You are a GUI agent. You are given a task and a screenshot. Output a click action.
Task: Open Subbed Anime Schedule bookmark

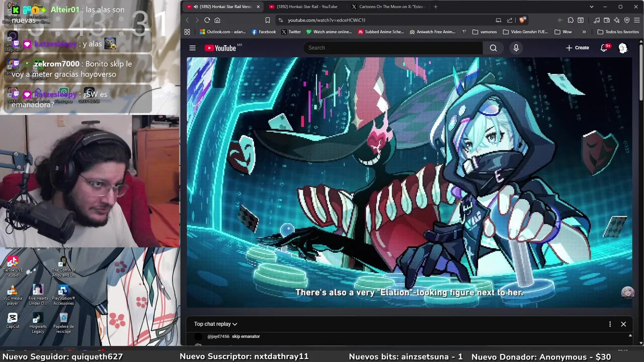(381, 32)
